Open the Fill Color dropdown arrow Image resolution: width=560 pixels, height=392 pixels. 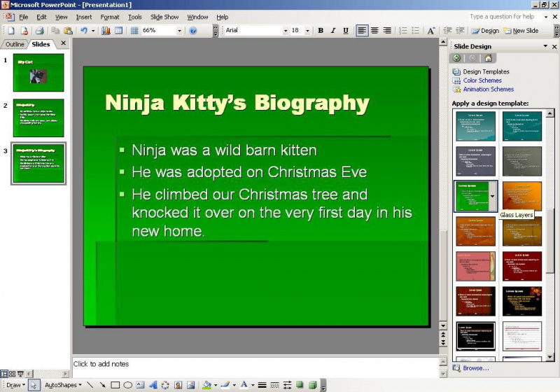[x=216, y=385]
